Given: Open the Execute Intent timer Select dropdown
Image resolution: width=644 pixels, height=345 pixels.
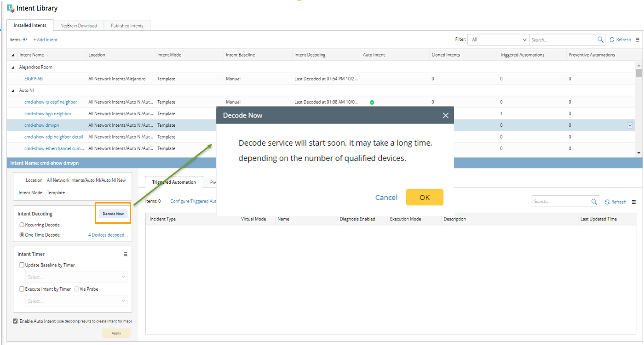Looking at the screenshot, I should click(x=76, y=301).
